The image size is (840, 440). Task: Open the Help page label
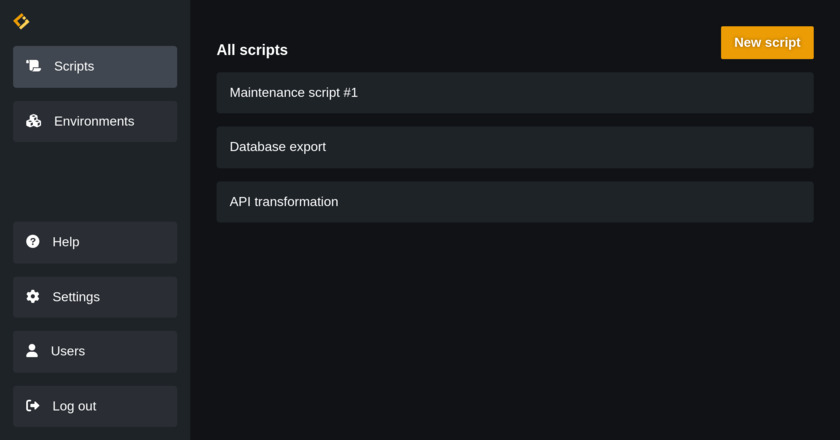[66, 242]
